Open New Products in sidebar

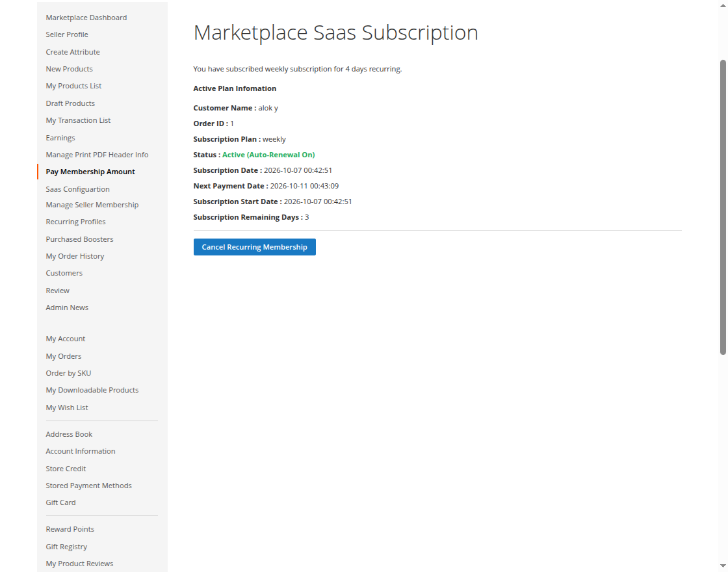(69, 69)
